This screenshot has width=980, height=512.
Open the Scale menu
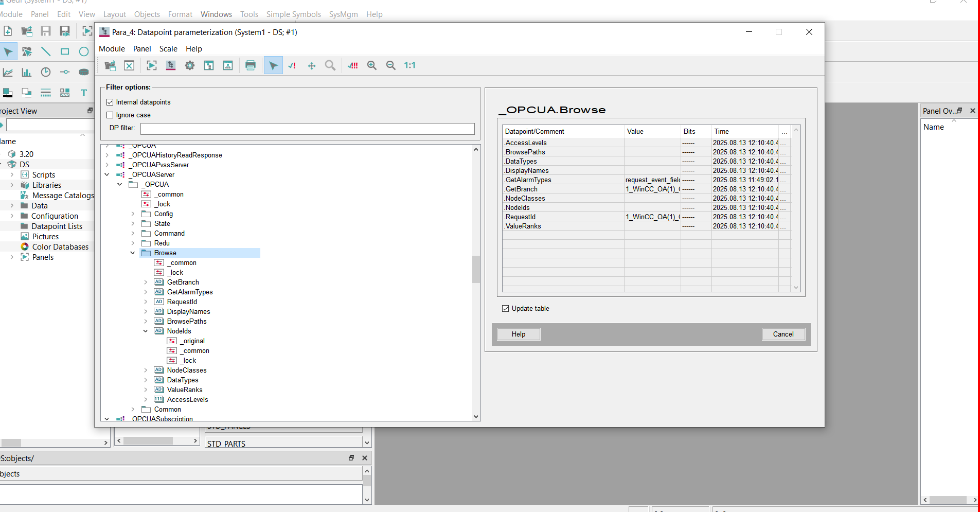coord(168,49)
